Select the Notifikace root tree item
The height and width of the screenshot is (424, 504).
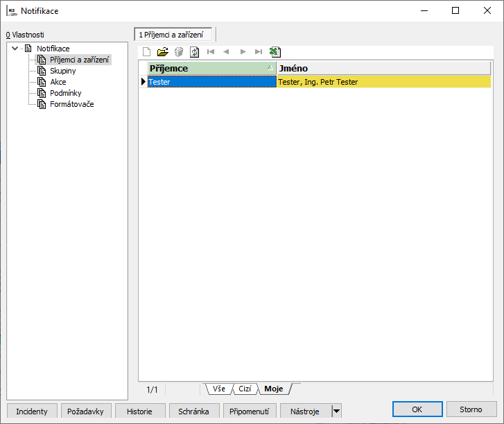pos(53,49)
